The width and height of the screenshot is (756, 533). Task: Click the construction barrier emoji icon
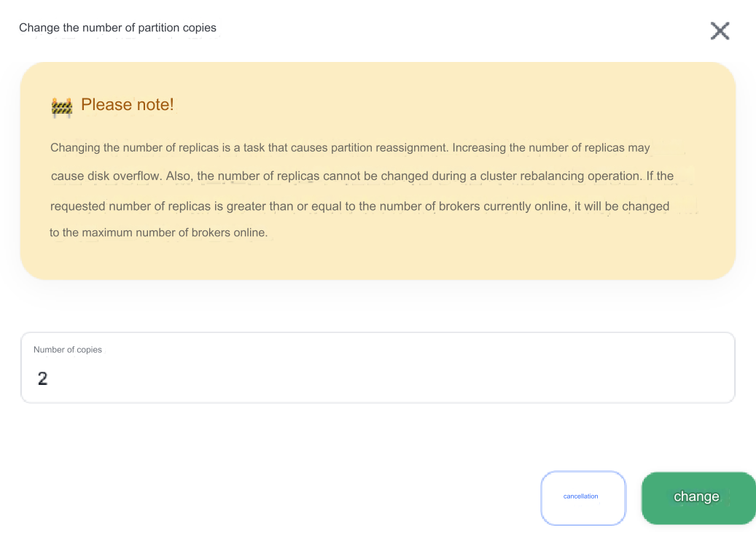(x=61, y=106)
